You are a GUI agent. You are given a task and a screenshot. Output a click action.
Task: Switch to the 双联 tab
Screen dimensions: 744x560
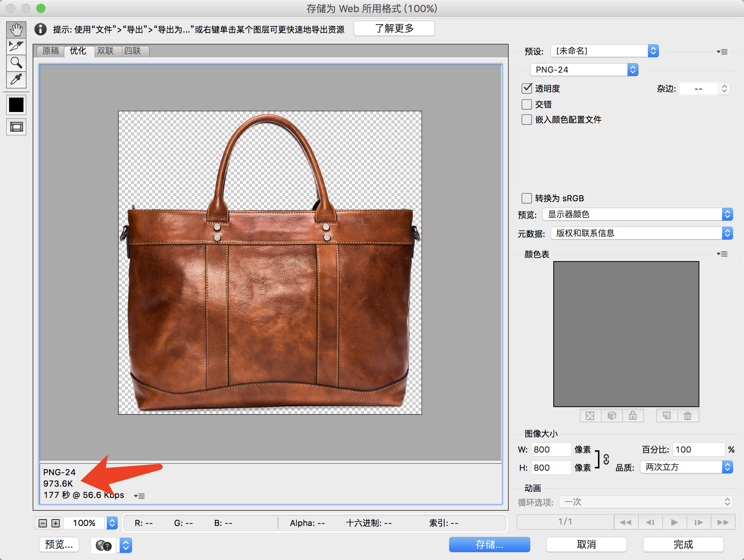click(105, 51)
